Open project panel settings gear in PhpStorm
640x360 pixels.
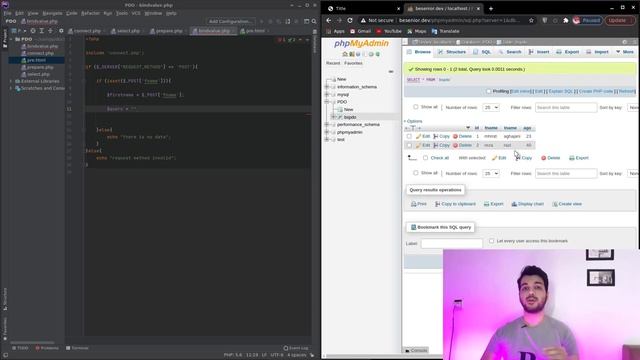pyautogui.click(x=61, y=31)
